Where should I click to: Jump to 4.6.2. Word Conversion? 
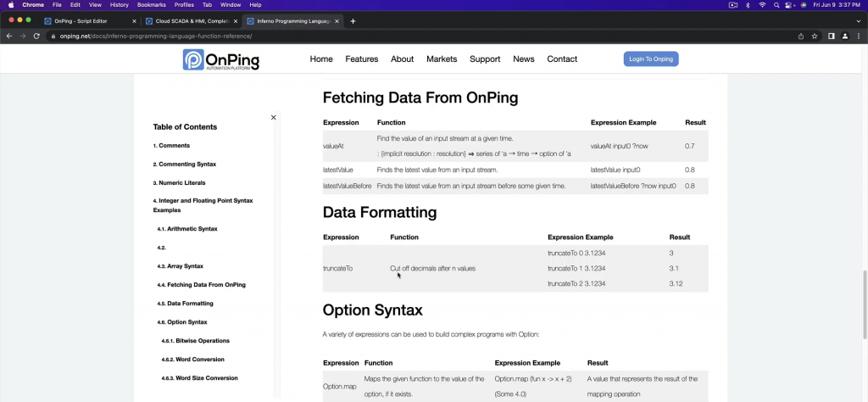pos(192,360)
